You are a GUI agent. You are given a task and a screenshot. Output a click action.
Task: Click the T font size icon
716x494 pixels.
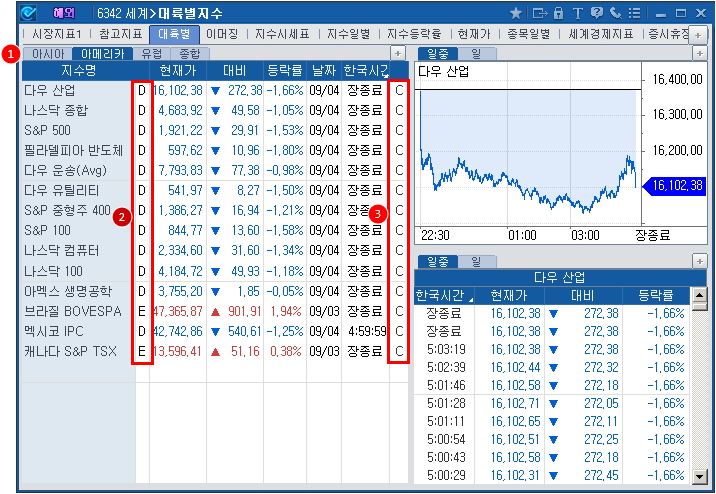577,13
